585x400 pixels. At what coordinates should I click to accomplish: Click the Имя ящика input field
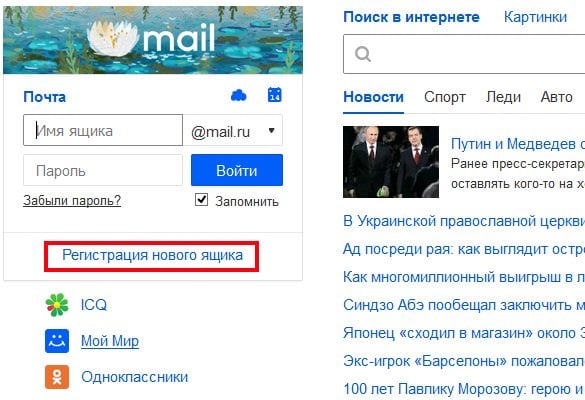pos(103,130)
